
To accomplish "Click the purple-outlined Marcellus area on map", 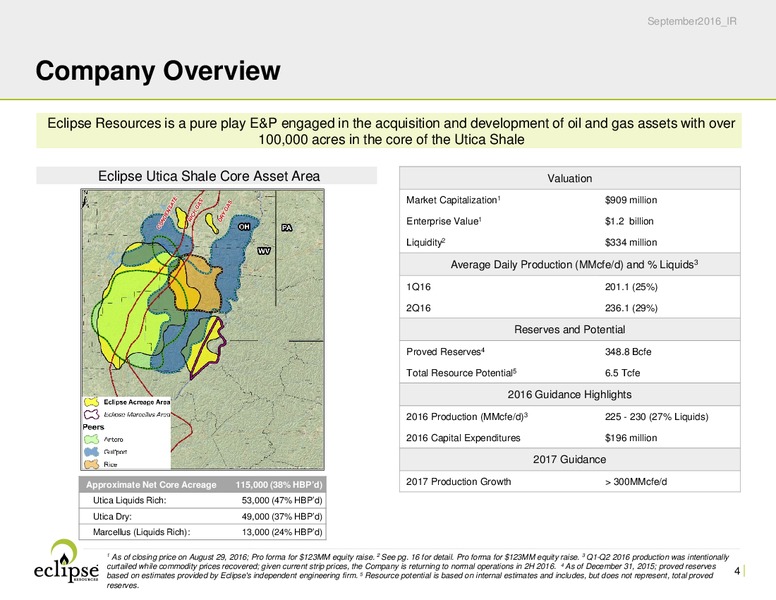I will [208, 349].
